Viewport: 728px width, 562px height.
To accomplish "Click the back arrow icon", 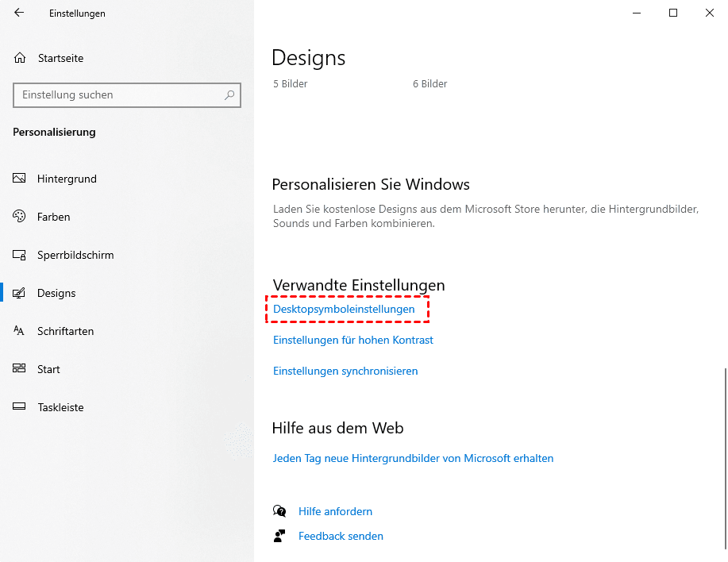I will (x=19, y=13).
